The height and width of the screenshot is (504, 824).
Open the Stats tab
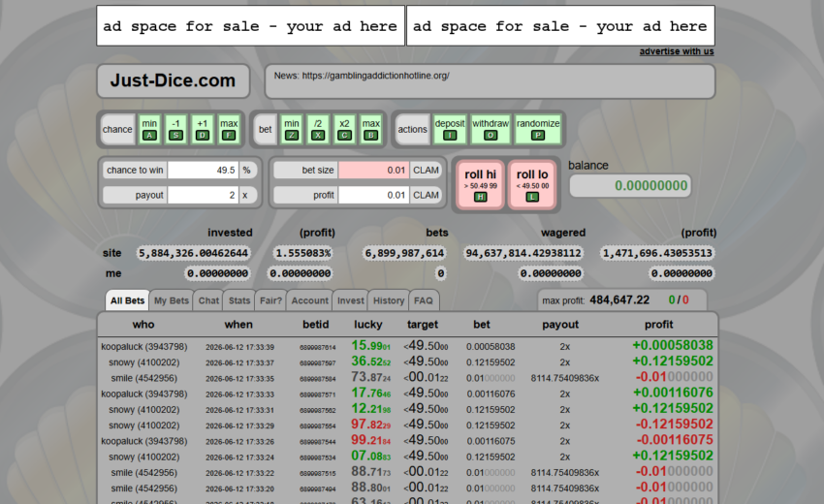tap(239, 300)
